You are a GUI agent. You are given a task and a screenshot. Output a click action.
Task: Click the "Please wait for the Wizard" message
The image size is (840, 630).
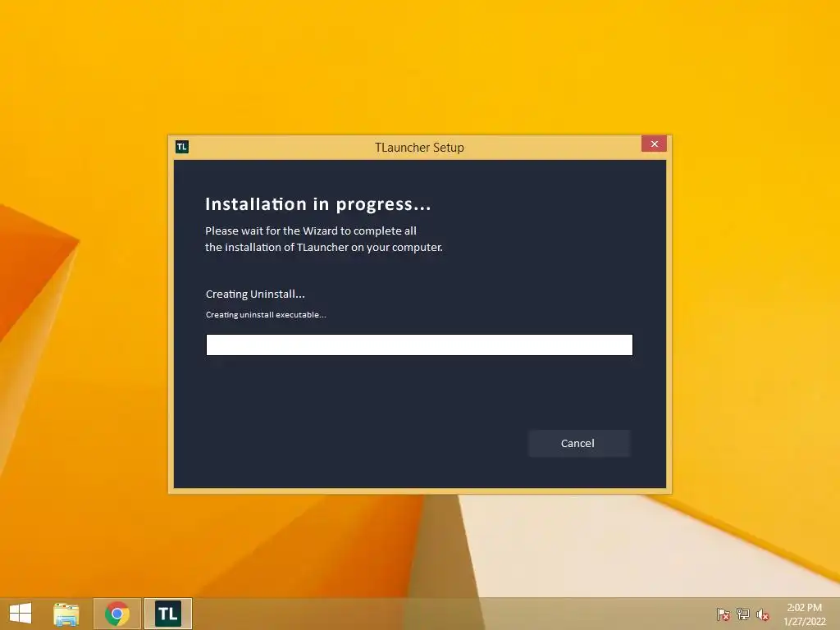pos(323,239)
